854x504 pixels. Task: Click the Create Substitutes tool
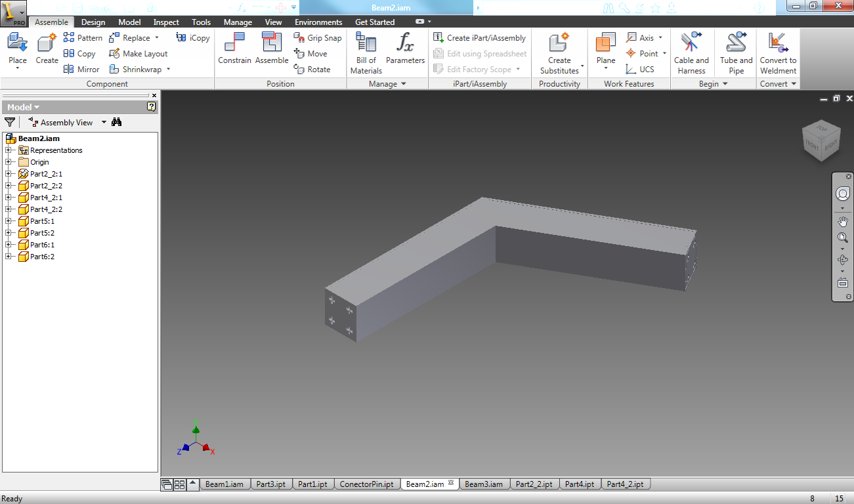pos(559,52)
